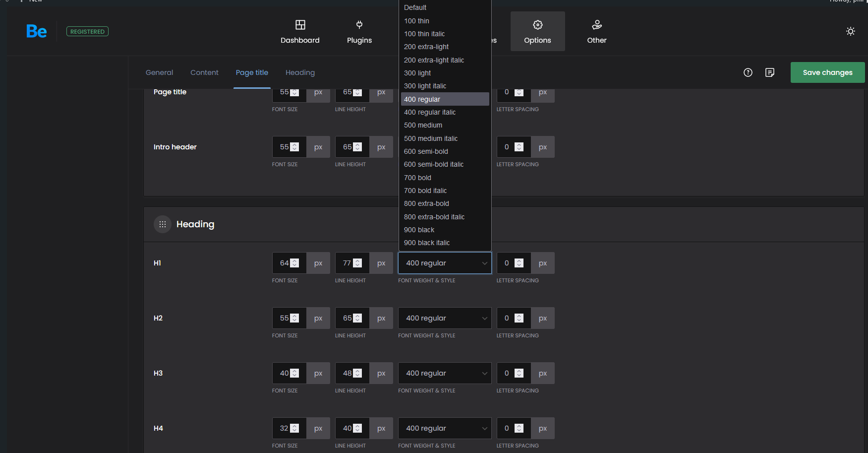Switch to the Heading tab

point(300,72)
